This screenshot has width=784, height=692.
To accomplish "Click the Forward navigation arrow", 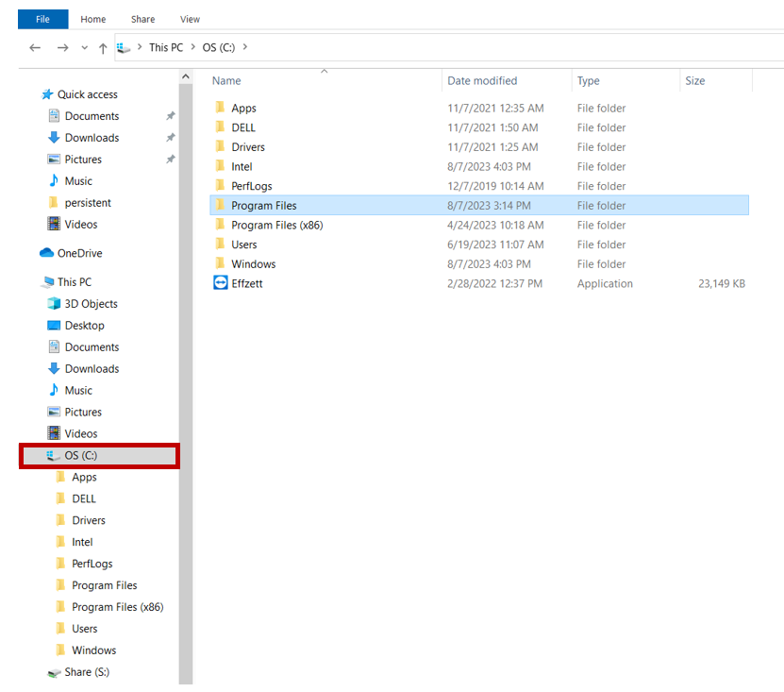I will tap(62, 47).
